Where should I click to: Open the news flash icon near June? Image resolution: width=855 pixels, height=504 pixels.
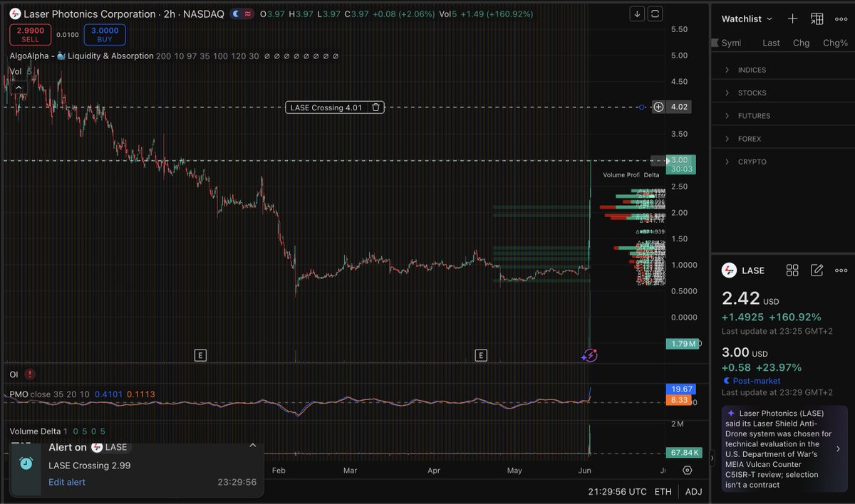tap(589, 355)
